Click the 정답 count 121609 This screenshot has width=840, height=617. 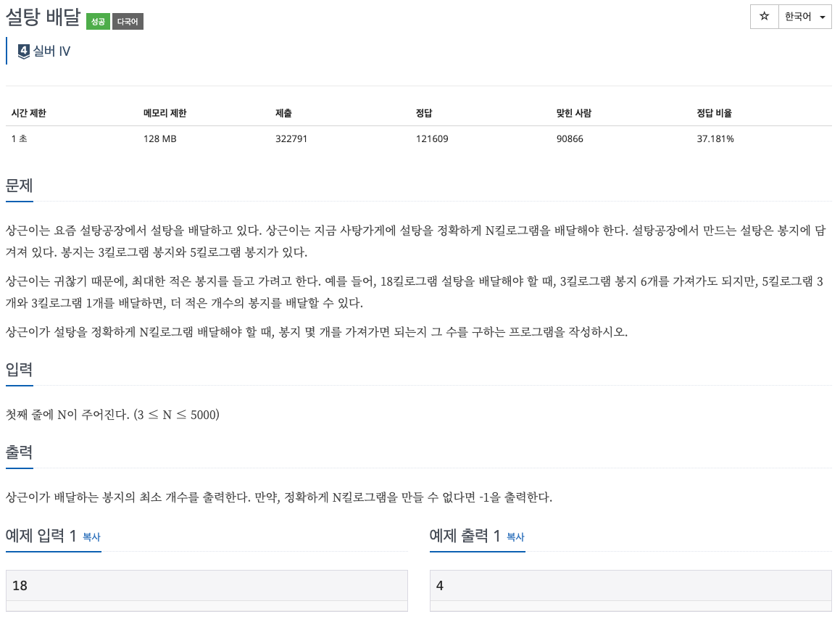(432, 138)
